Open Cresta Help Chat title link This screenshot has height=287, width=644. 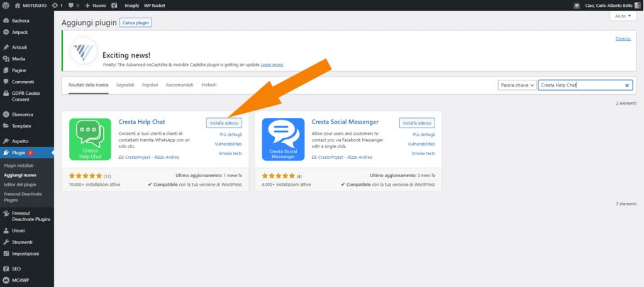[x=142, y=122]
